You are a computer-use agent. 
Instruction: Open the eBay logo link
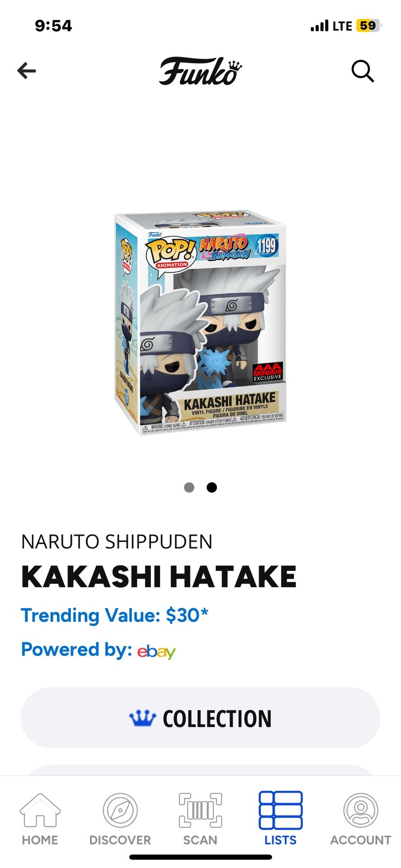click(x=156, y=651)
